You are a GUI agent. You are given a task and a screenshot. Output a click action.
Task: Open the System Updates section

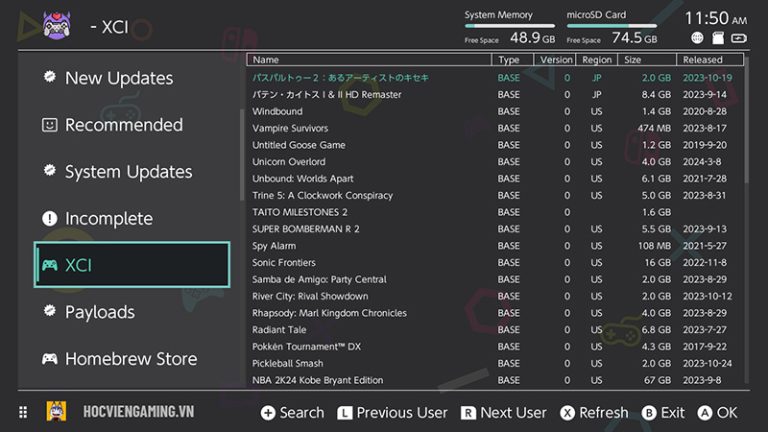(128, 172)
